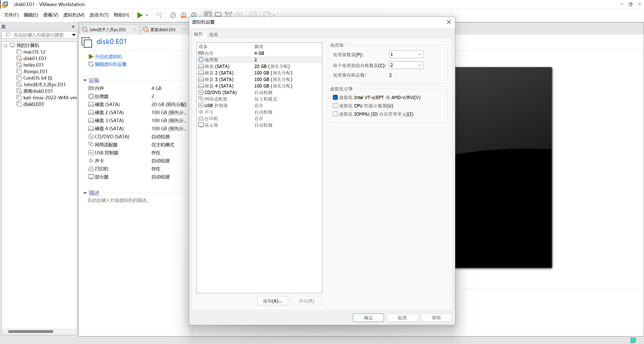The image size is (644, 344).
Task: Enable 虚拟化 IOMMU checkbox
Action: tap(335, 114)
